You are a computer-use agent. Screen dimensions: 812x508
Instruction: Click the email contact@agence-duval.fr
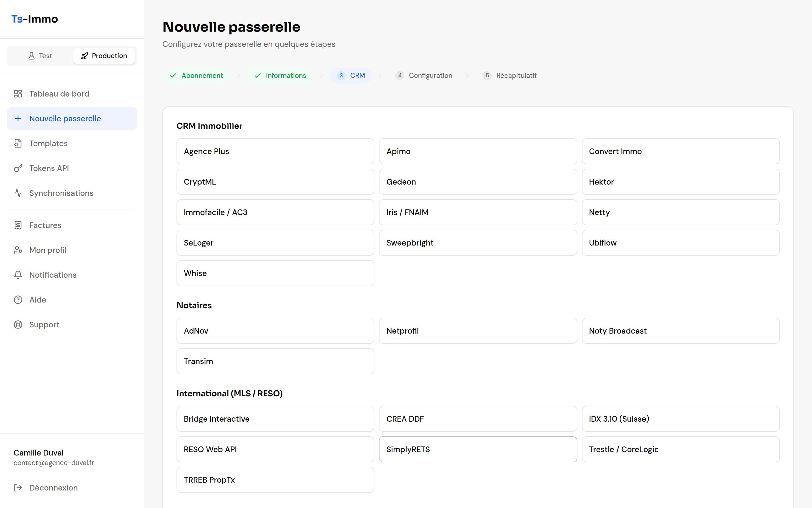(54, 463)
